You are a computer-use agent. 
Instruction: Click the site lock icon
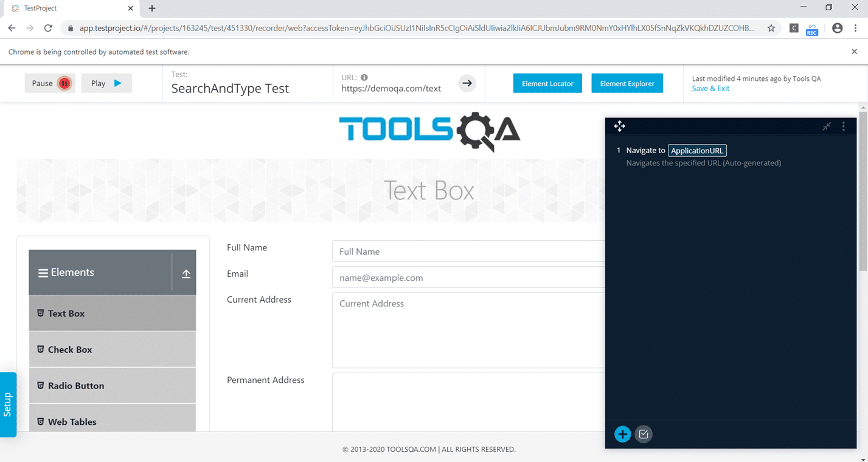pyautogui.click(x=70, y=28)
